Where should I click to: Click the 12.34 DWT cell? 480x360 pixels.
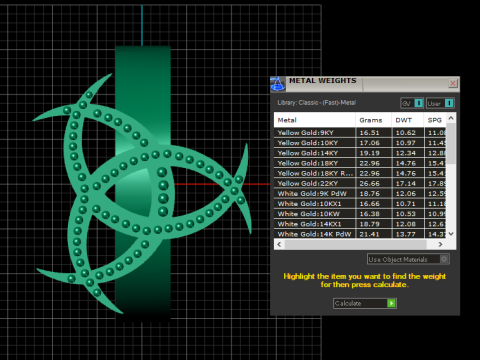click(408, 153)
